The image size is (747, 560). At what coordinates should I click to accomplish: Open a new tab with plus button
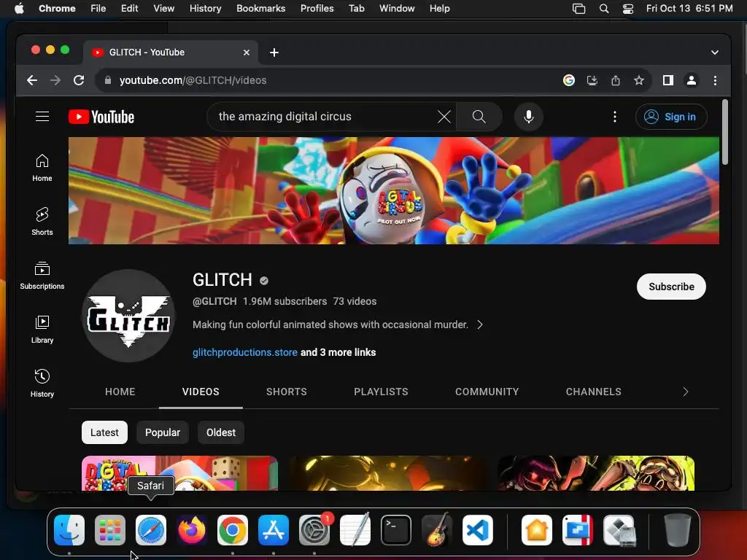[274, 52]
